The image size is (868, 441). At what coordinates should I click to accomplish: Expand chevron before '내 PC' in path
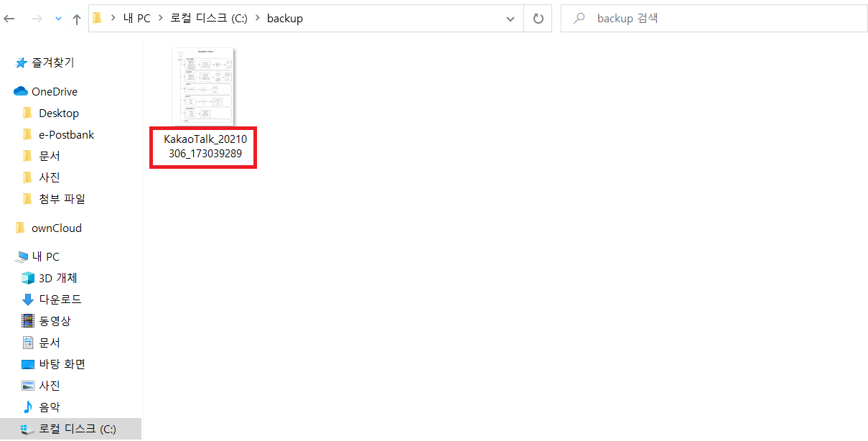113,19
